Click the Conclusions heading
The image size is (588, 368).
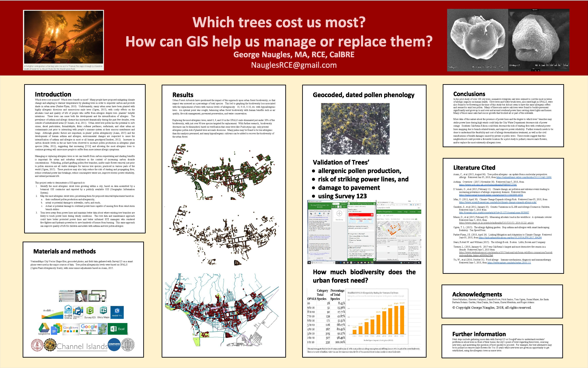coord(469,94)
